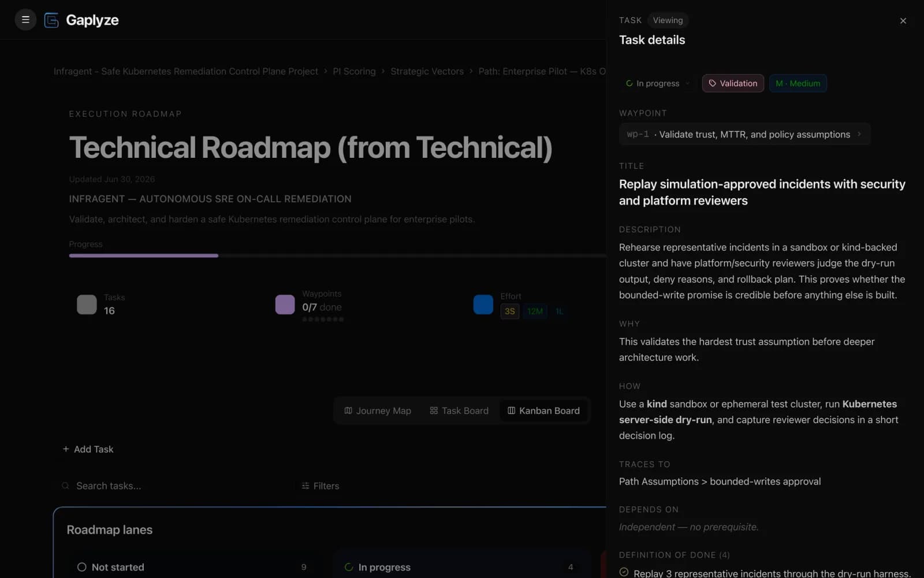Viewport: 924px width, 578px height.
Task: Click the 3S effort badge
Action: coord(510,312)
